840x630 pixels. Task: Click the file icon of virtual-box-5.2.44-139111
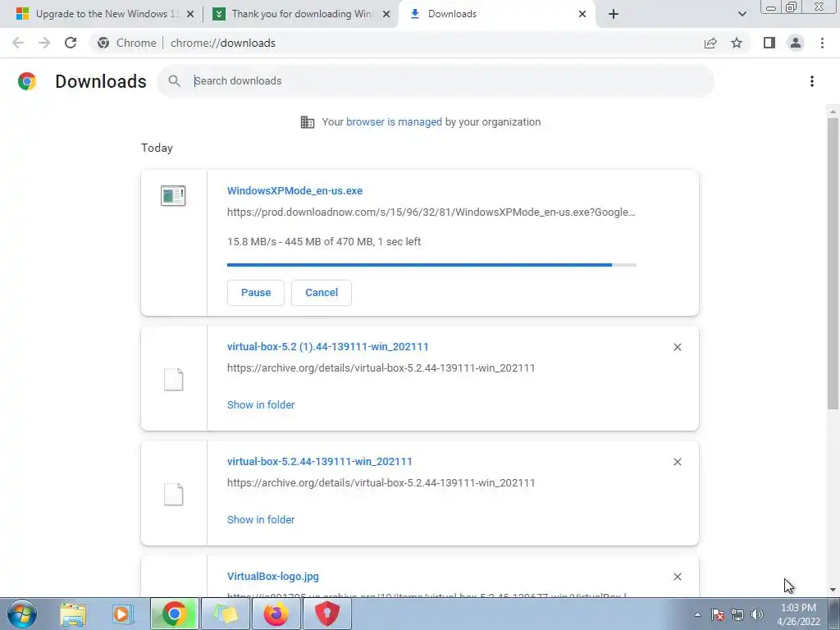[173, 494]
